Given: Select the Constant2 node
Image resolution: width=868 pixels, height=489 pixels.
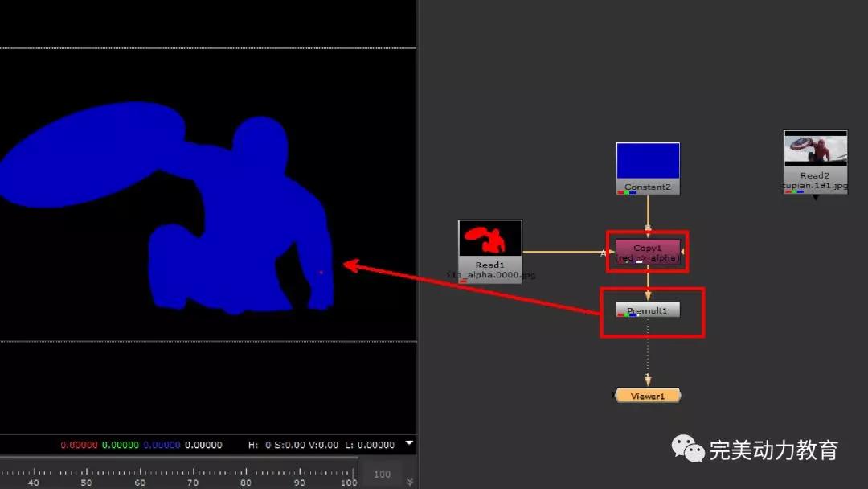Looking at the screenshot, I should click(x=648, y=168).
